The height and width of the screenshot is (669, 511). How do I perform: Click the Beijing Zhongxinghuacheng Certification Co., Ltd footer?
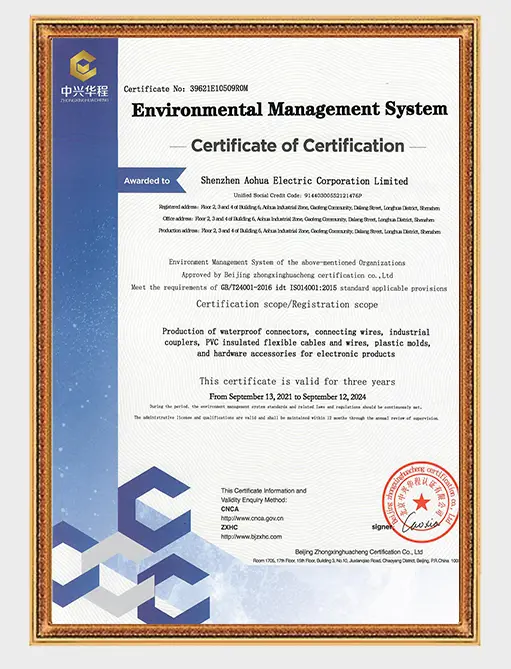coord(359,552)
